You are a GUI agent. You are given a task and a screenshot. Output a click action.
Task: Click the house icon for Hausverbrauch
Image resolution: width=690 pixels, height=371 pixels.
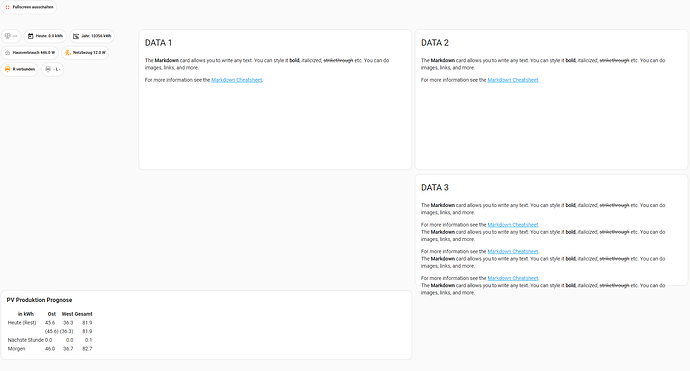tap(7, 53)
